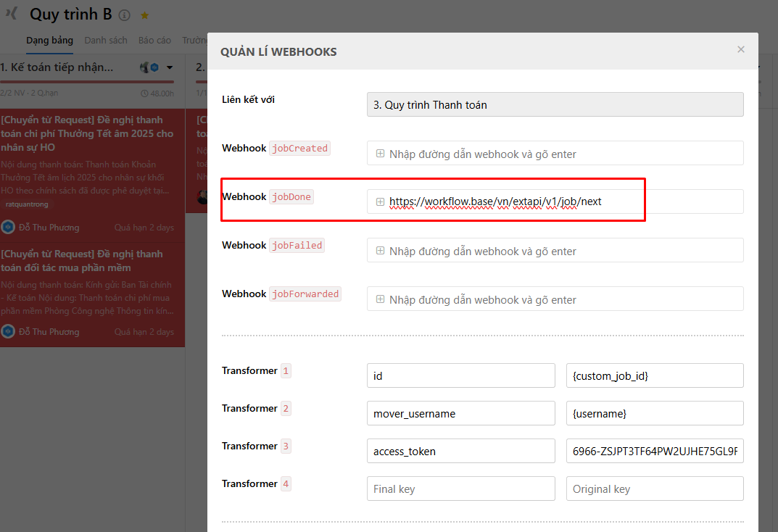Open the Danh sách tab
This screenshot has height=532, width=778.
tap(106, 40)
